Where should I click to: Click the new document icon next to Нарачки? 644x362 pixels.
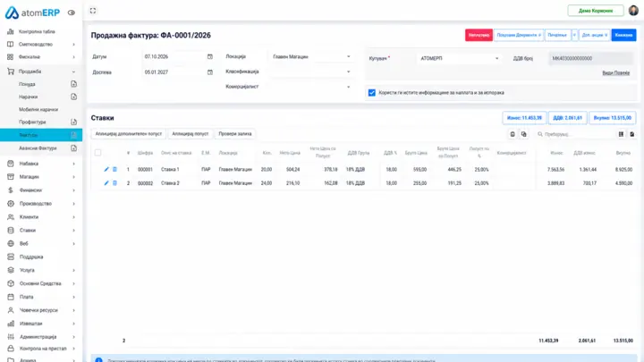[x=74, y=97]
